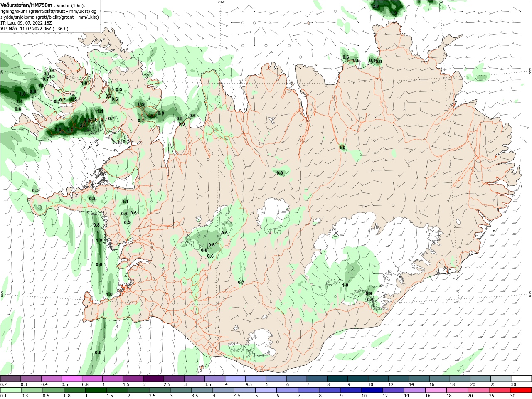The height and width of the screenshot is (399, 532).
Task: Click the 15W longitude label
Action: [440, 2]
